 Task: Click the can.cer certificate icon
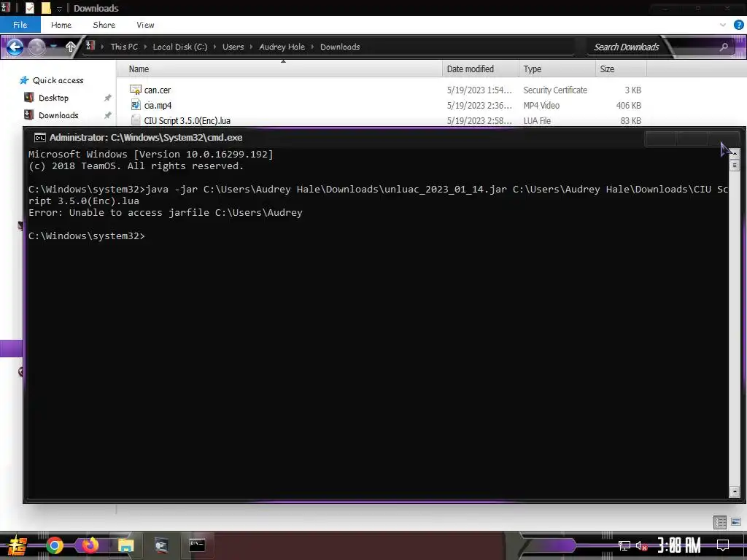click(x=136, y=90)
